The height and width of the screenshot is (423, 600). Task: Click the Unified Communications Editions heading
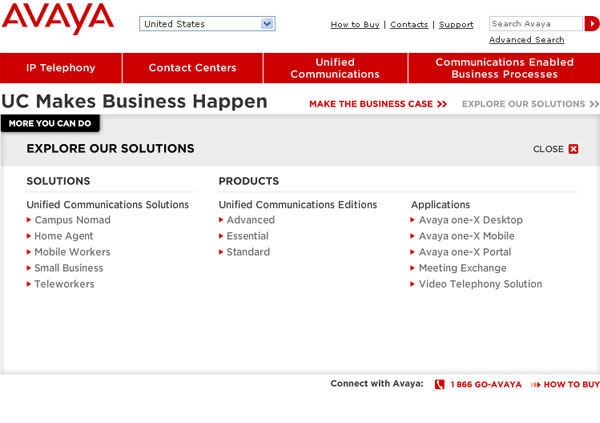click(298, 205)
